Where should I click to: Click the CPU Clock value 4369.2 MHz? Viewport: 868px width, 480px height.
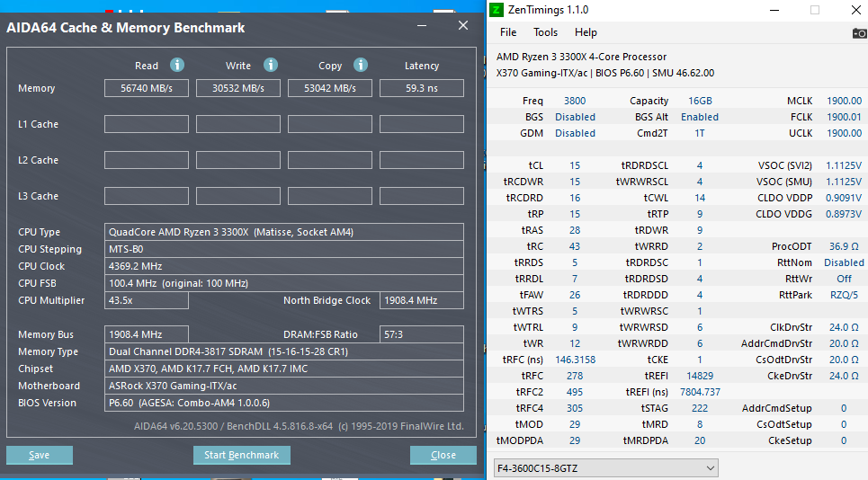click(284, 266)
